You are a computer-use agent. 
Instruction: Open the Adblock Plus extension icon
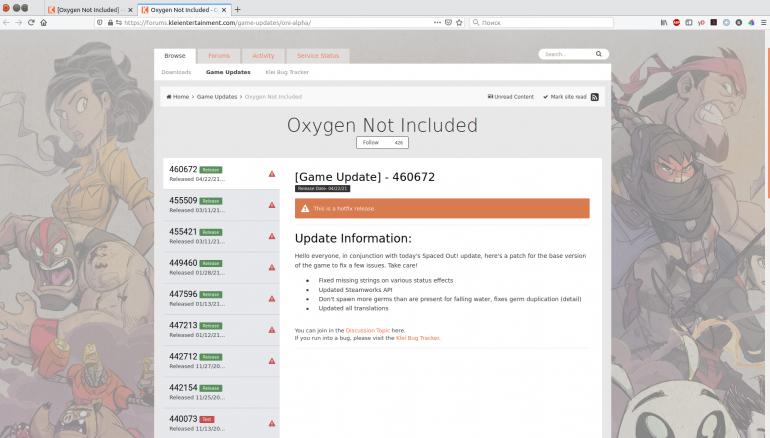[676, 23]
